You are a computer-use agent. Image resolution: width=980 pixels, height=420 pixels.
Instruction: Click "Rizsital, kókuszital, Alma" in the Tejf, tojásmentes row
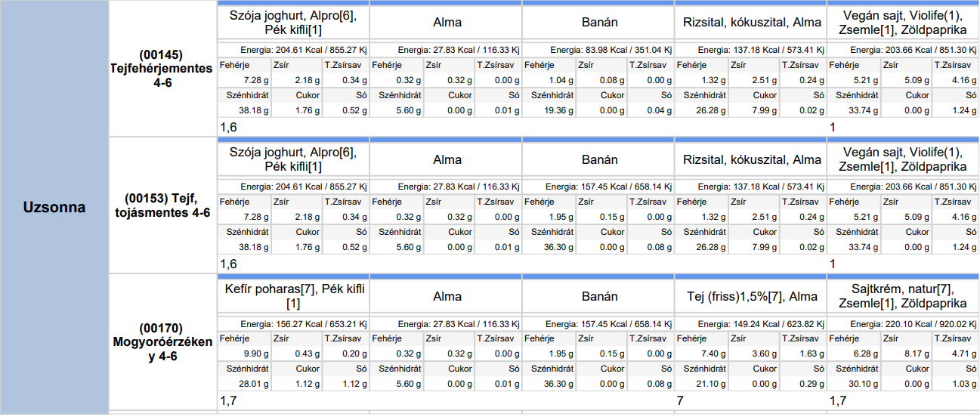(750, 159)
